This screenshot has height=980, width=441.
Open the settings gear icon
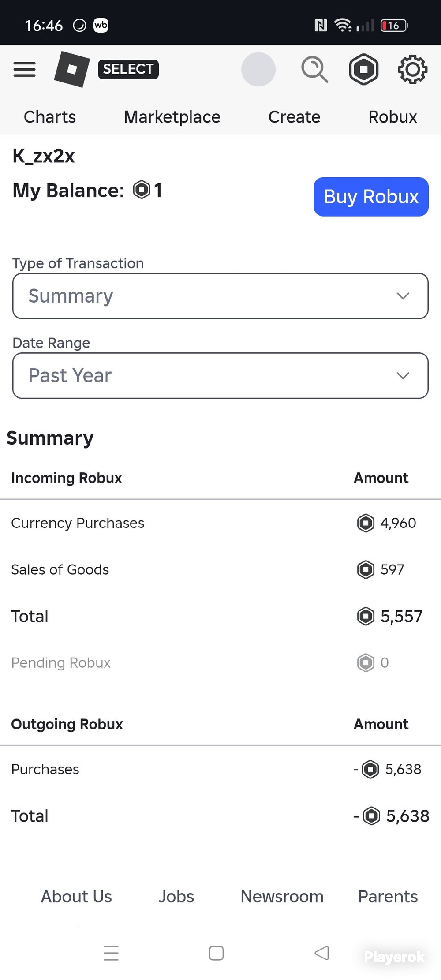413,69
